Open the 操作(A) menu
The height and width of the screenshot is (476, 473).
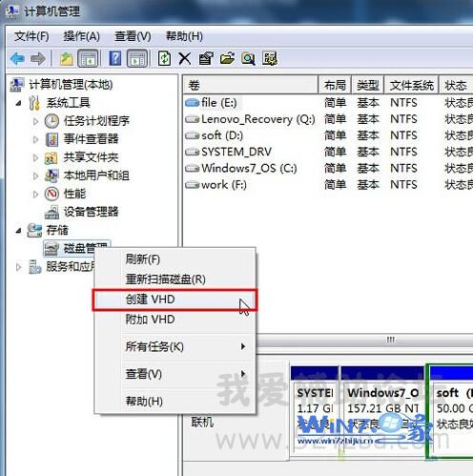click(x=81, y=36)
